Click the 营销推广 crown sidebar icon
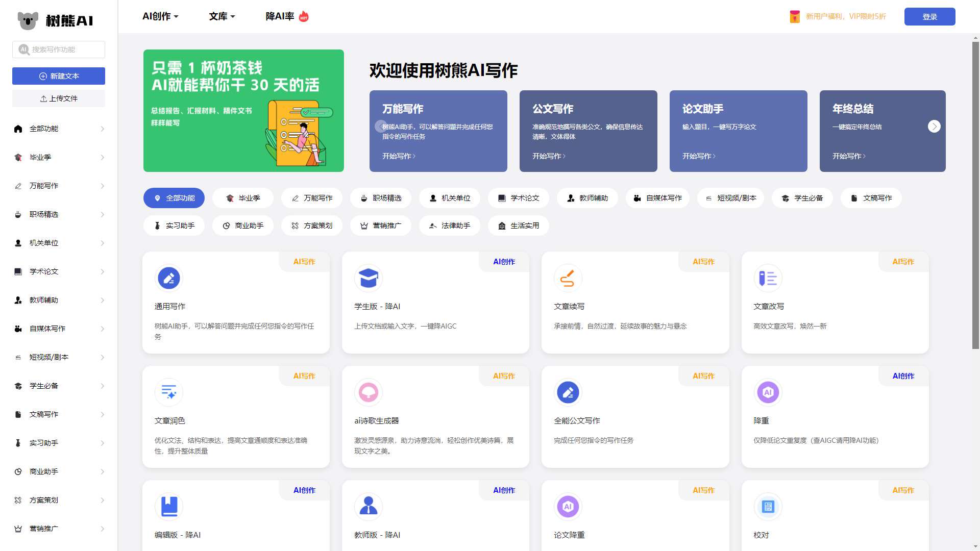 pyautogui.click(x=18, y=529)
